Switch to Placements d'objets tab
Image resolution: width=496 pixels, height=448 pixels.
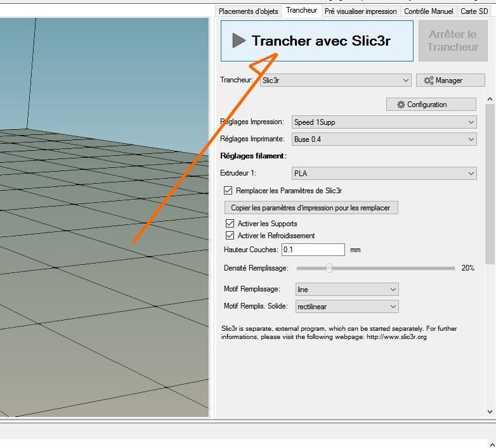point(248,11)
